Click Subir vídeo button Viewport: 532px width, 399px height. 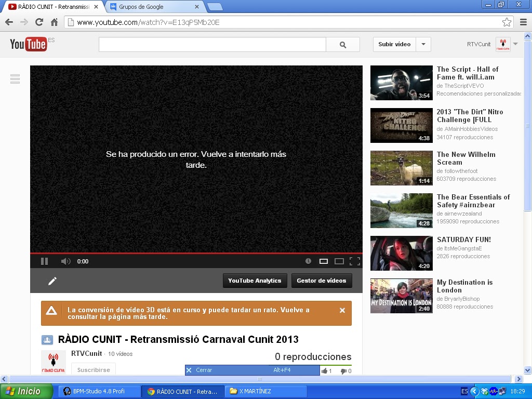pyautogui.click(x=394, y=45)
